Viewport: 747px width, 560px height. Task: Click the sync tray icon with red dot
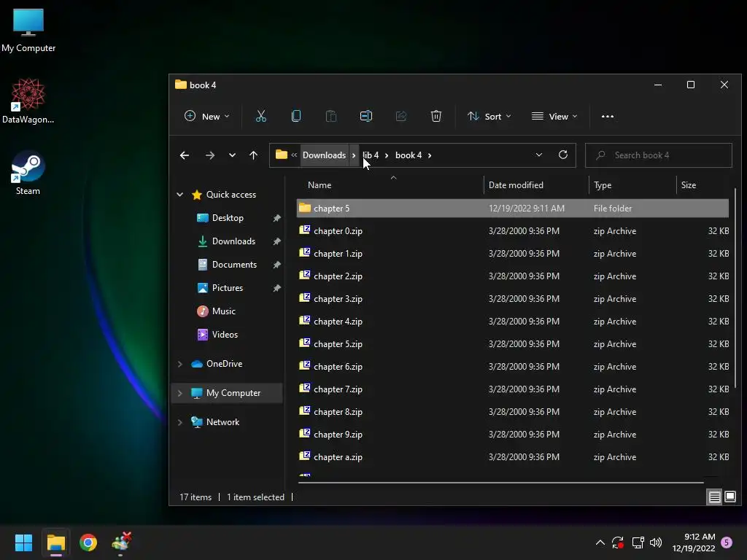tap(618, 542)
